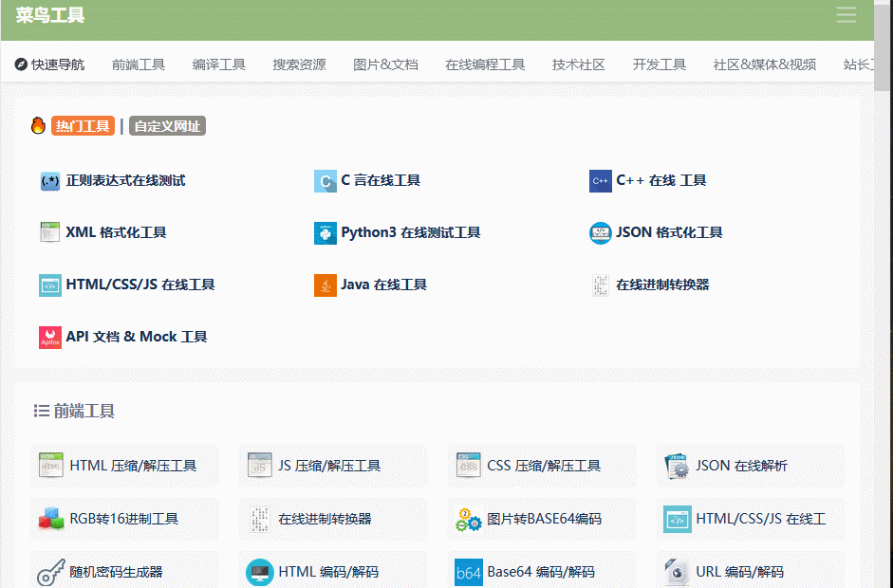This screenshot has height=588, width=893.
Task: Click the Base64 b64 icon
Action: tap(469, 573)
